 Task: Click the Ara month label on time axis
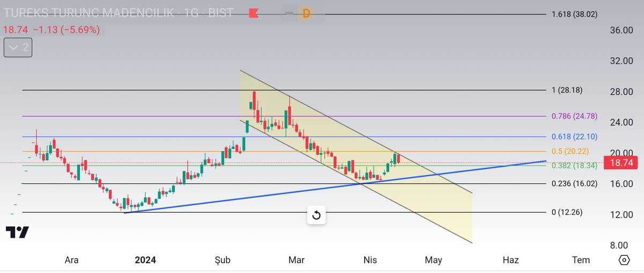point(71,260)
